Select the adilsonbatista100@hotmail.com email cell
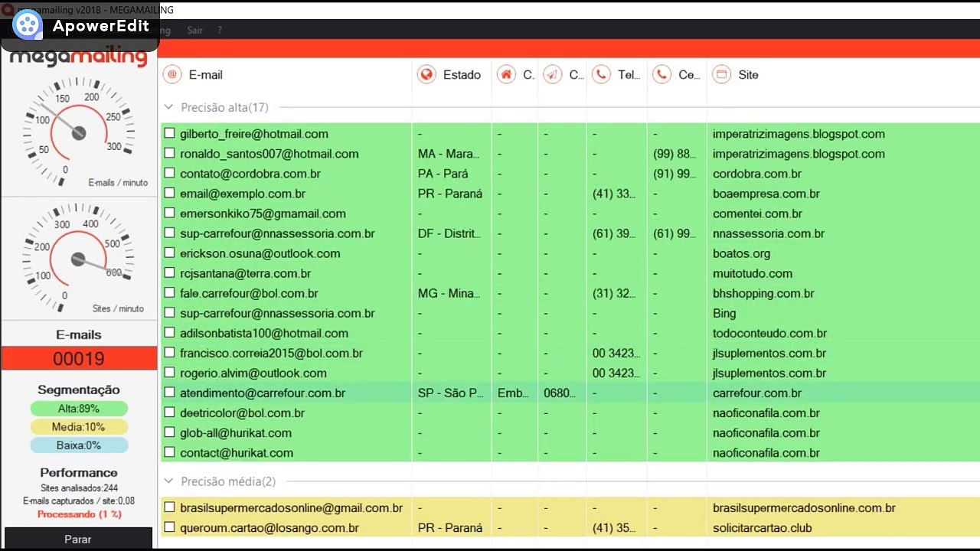The height and width of the screenshot is (551, 980). click(x=264, y=333)
